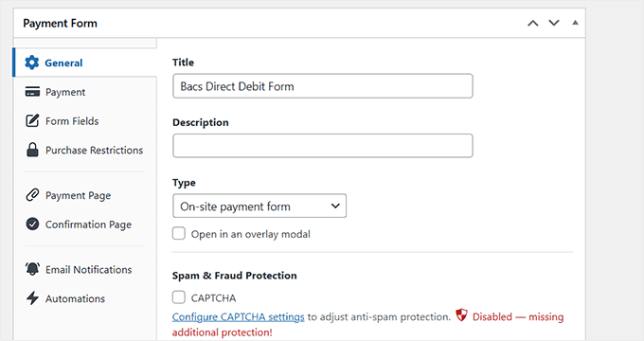The width and height of the screenshot is (644, 341).
Task: Switch to the Form Fields tab
Action: tap(85, 121)
